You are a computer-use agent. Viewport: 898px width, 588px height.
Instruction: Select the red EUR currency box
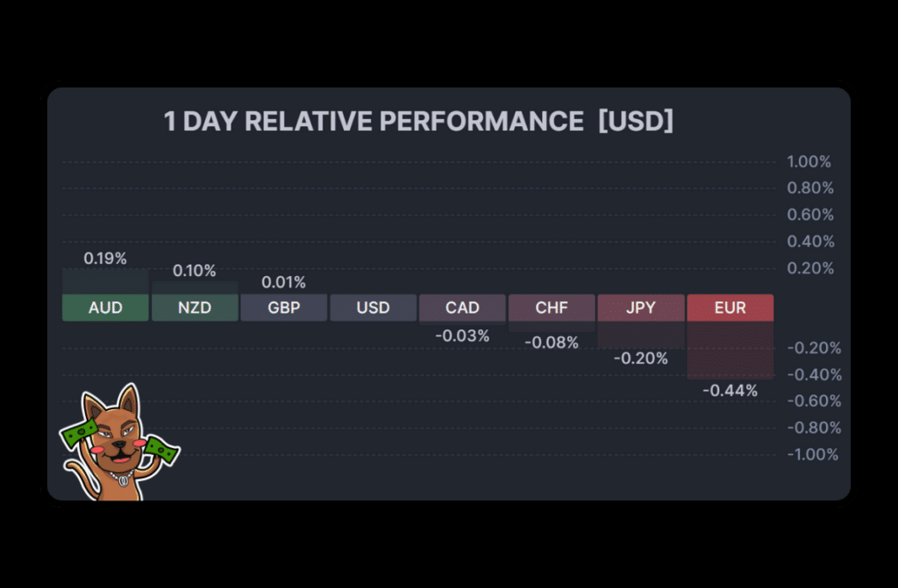(730, 308)
